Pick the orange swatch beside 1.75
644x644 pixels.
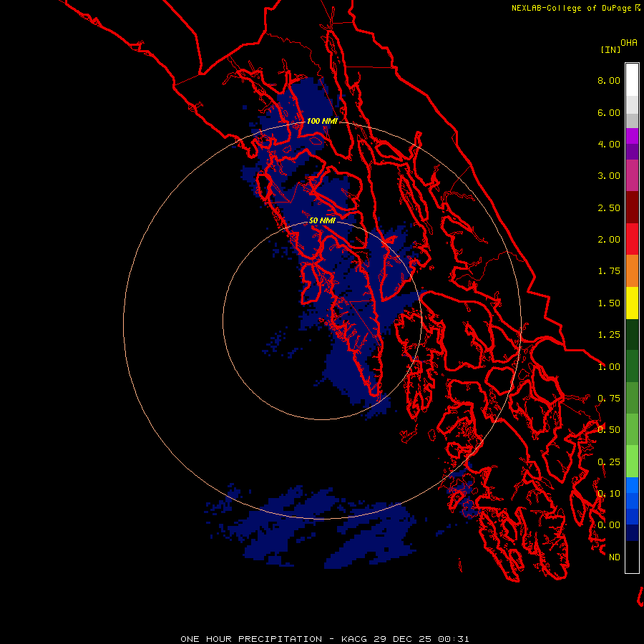pos(632,271)
